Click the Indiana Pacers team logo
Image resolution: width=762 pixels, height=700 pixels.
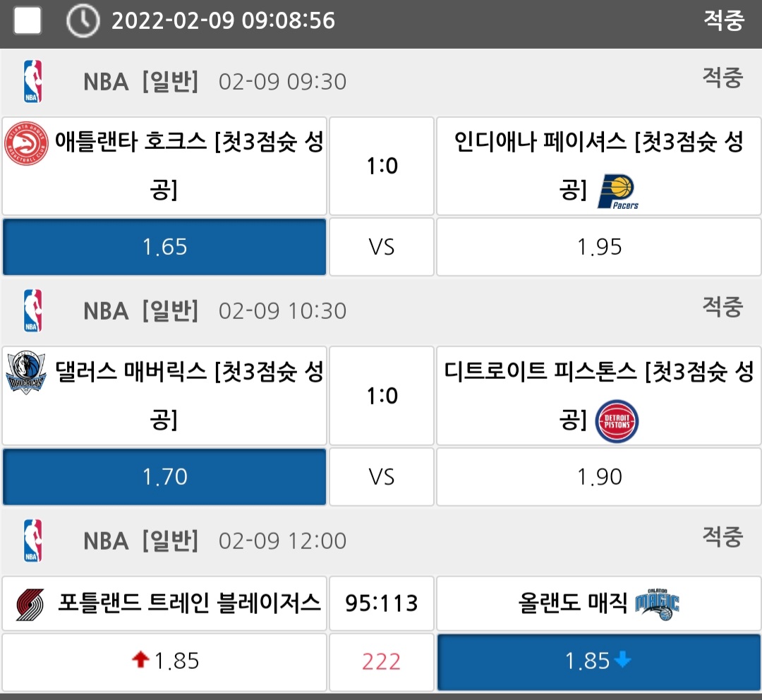pyautogui.click(x=618, y=192)
